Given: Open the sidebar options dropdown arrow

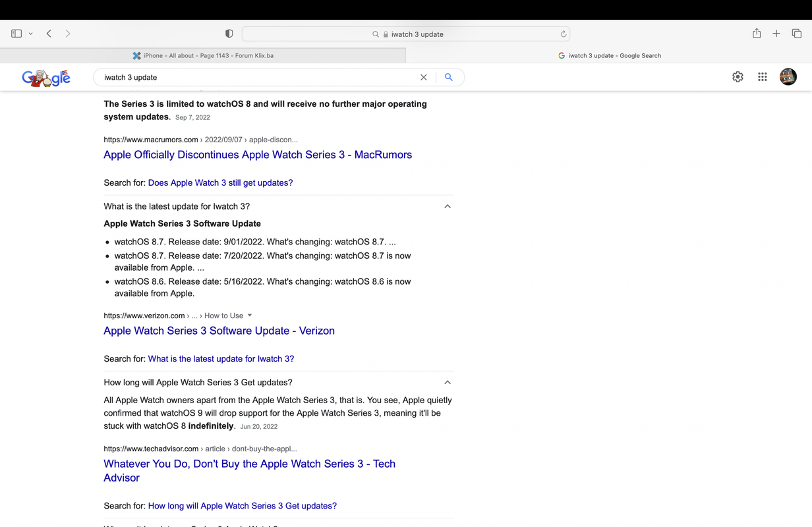Looking at the screenshot, I should [x=30, y=34].
